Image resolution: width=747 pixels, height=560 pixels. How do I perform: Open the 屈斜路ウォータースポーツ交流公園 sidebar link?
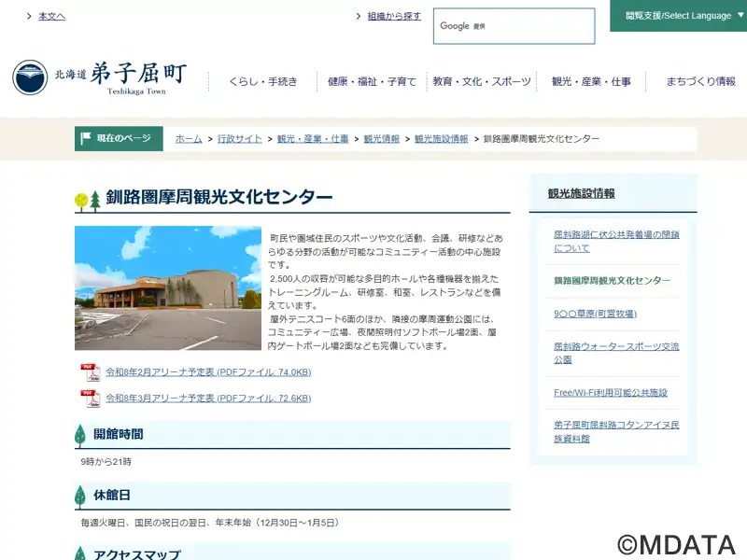pos(616,353)
